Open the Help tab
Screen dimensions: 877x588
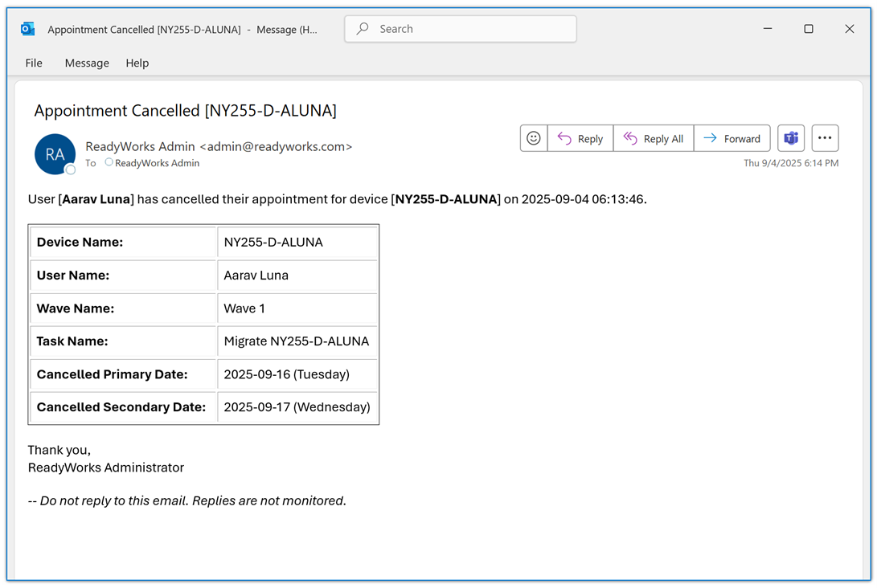point(137,63)
